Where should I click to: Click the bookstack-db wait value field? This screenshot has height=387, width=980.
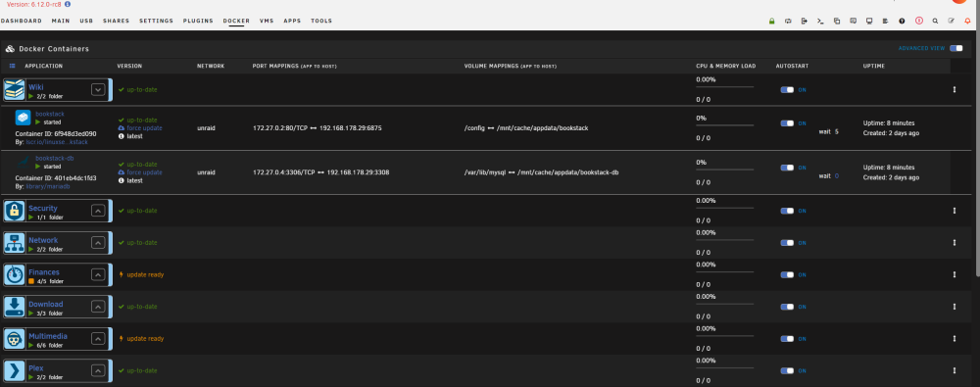point(836,176)
